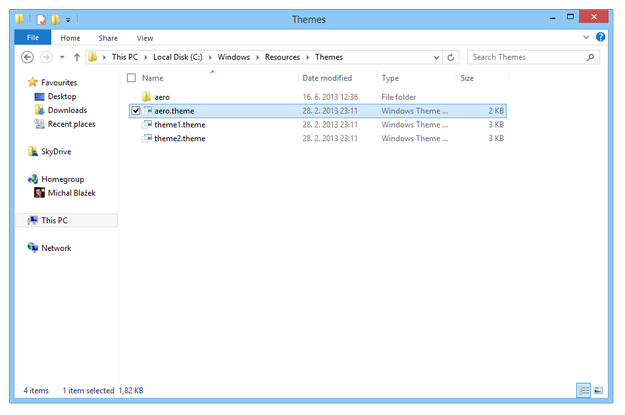Viewport: 625px width, 415px height.
Task: Untick the aero.theme checkbox
Action: pyautogui.click(x=136, y=110)
